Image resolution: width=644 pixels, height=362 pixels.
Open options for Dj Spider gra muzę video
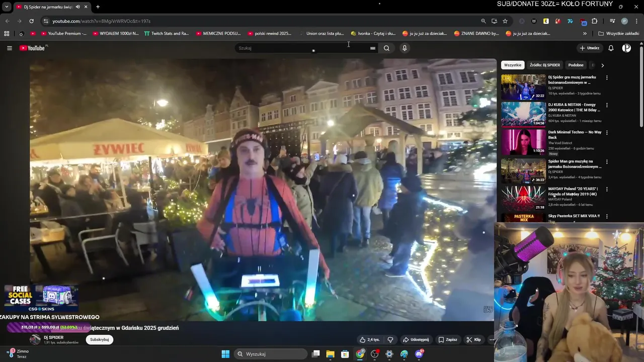click(607, 78)
